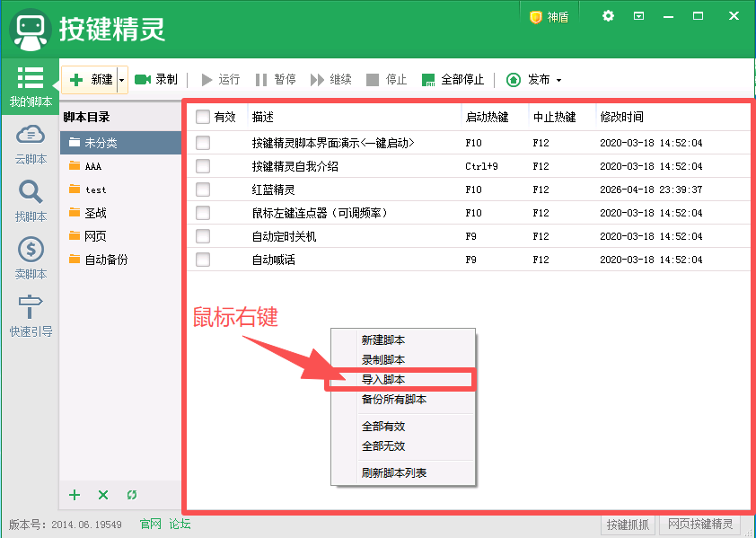The height and width of the screenshot is (538, 756).
Task: Check the 按键精灵脚本界面演示 row checkbox
Action: 203,143
